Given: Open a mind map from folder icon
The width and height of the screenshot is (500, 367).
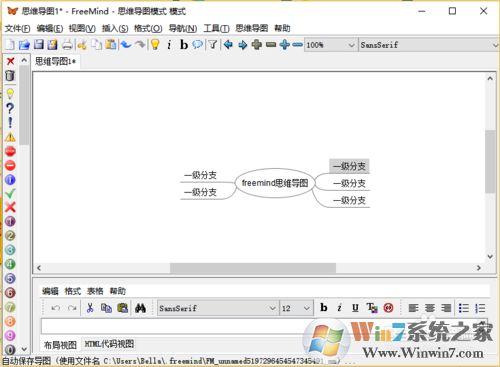Looking at the screenshot, I should point(24,44).
